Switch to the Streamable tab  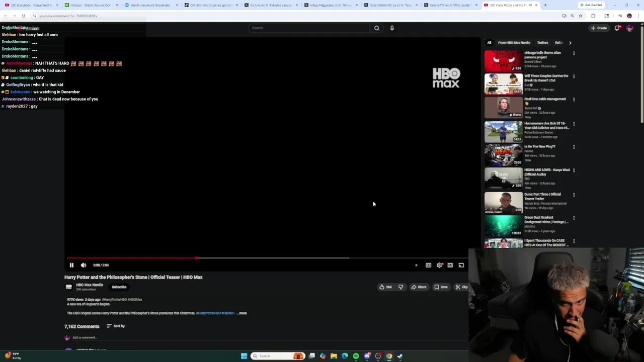pos(150,5)
